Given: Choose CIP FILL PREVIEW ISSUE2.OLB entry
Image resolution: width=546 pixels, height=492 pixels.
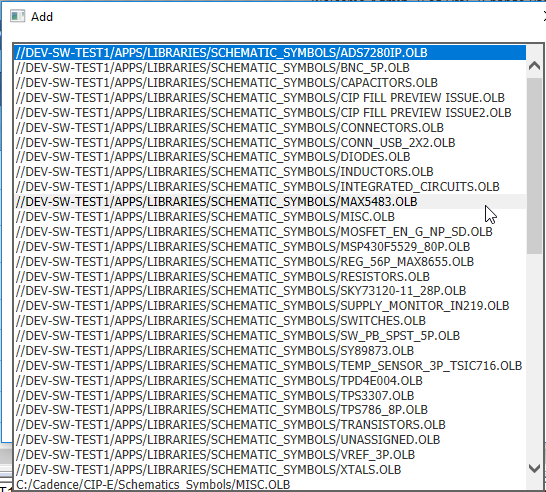Looking at the screenshot, I should pyautogui.click(x=270, y=112).
